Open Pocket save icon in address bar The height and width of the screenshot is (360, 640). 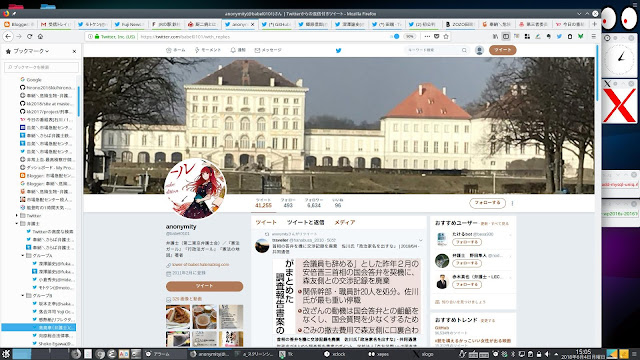click(436, 36)
